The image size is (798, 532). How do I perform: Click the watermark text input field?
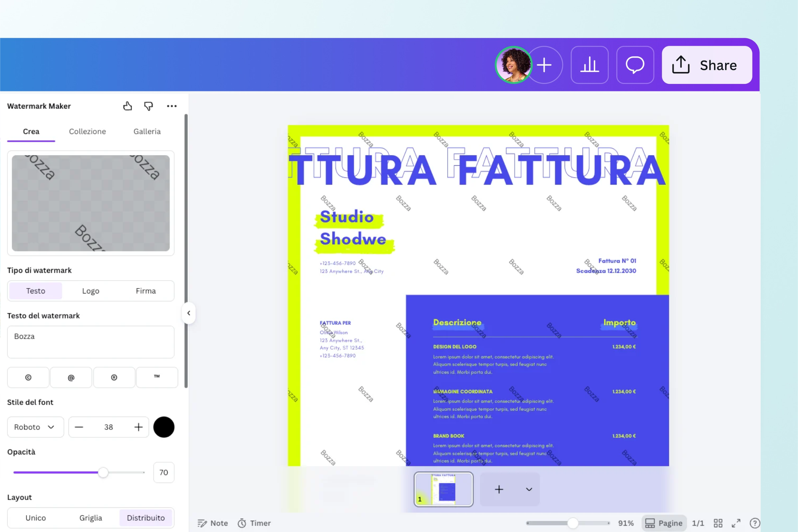[91, 342]
